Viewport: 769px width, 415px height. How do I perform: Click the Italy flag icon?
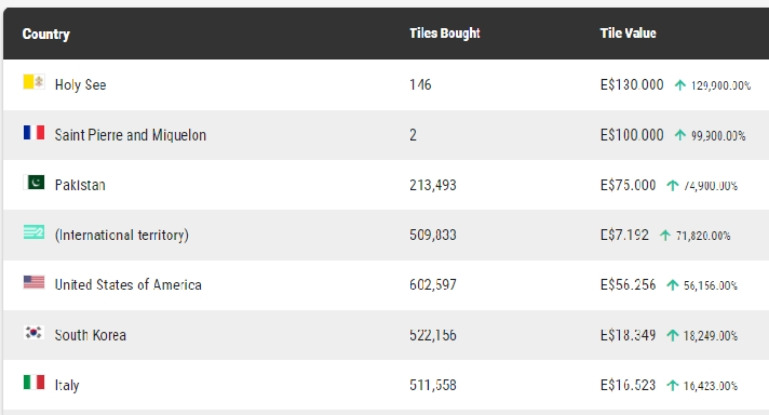(x=34, y=382)
